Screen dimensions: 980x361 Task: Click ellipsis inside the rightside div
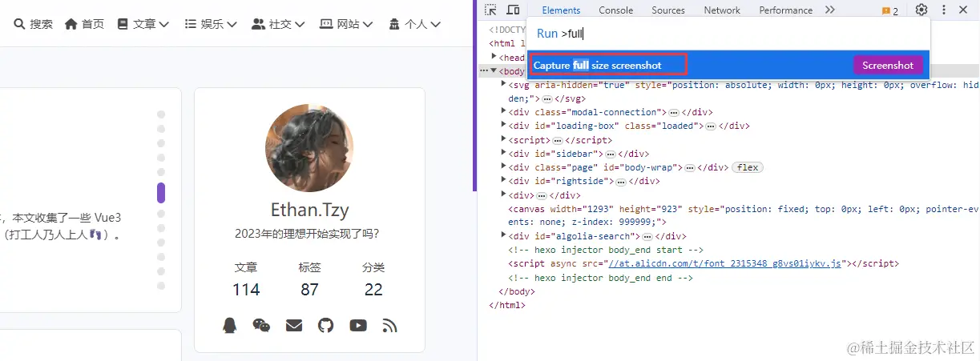[x=620, y=182]
